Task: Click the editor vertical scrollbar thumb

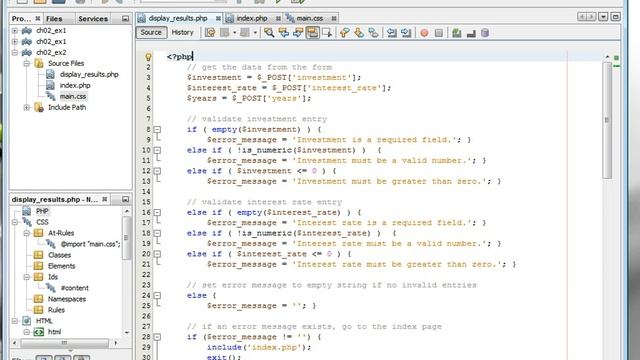Action: click(607, 120)
